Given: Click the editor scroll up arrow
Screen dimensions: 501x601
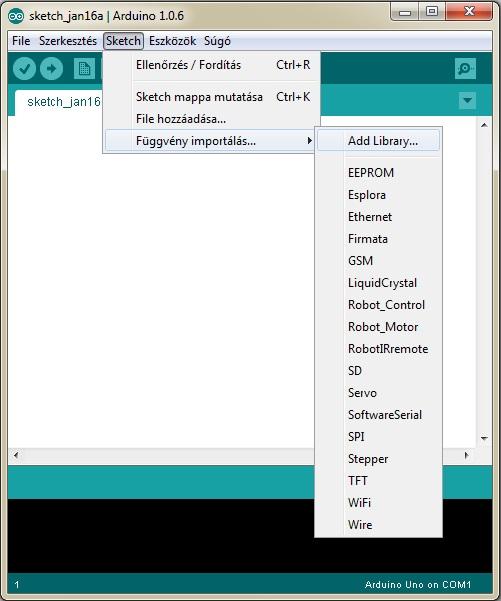Looking at the screenshot, I should click(485, 125).
